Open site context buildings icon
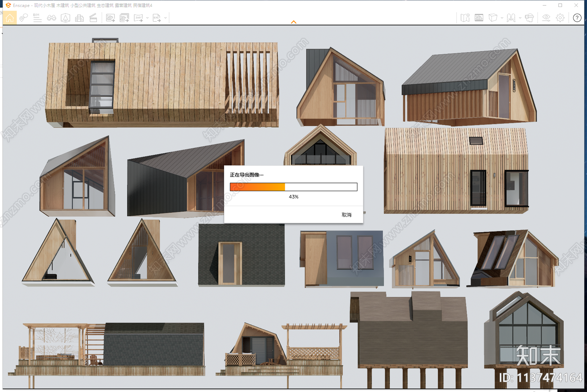 pos(79,18)
